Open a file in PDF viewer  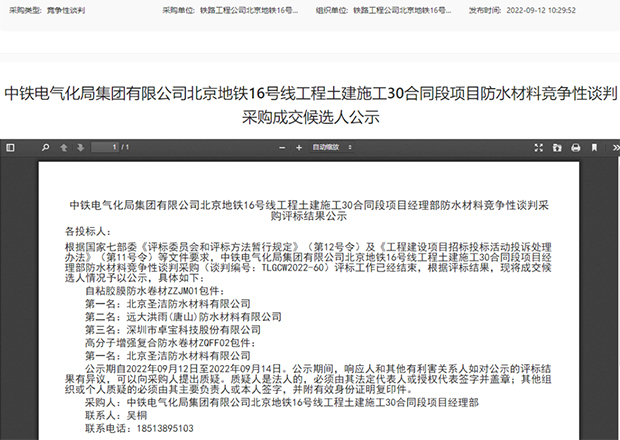[557, 148]
